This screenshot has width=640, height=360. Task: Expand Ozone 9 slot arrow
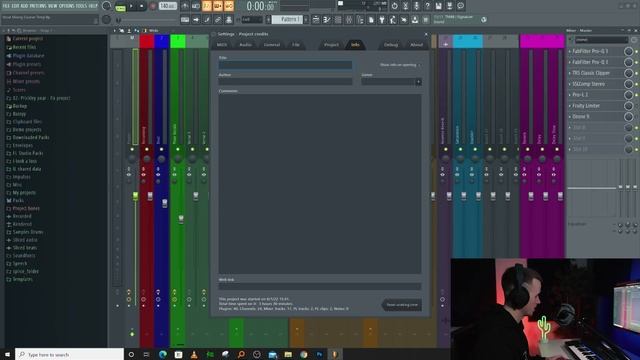pyautogui.click(x=570, y=117)
